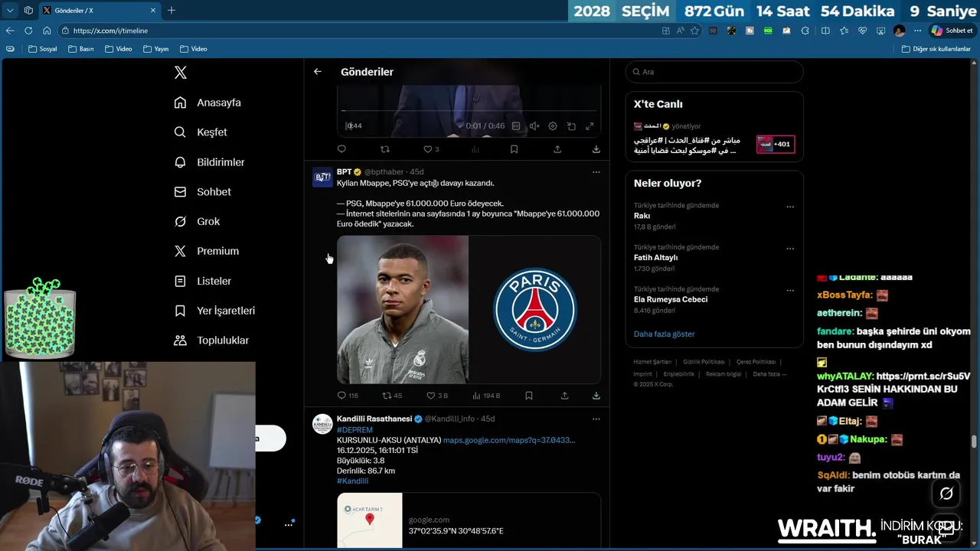The height and width of the screenshot is (551, 980).
Task: Open Diğer sık kullanılanlar folder
Action: pyautogui.click(x=936, y=49)
